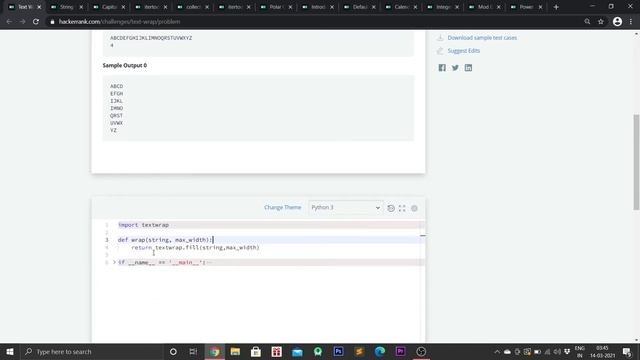Click the import textwrap code line
640x360 pixels.
tap(143, 225)
